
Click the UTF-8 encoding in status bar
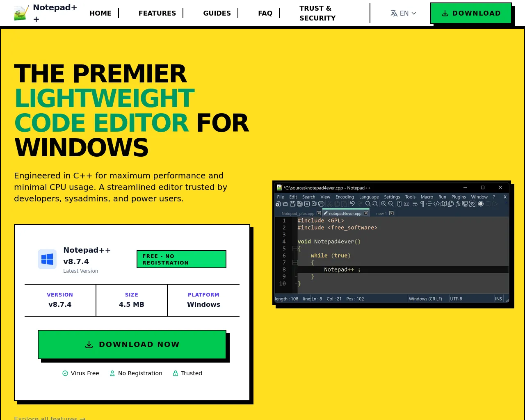pyautogui.click(x=456, y=299)
